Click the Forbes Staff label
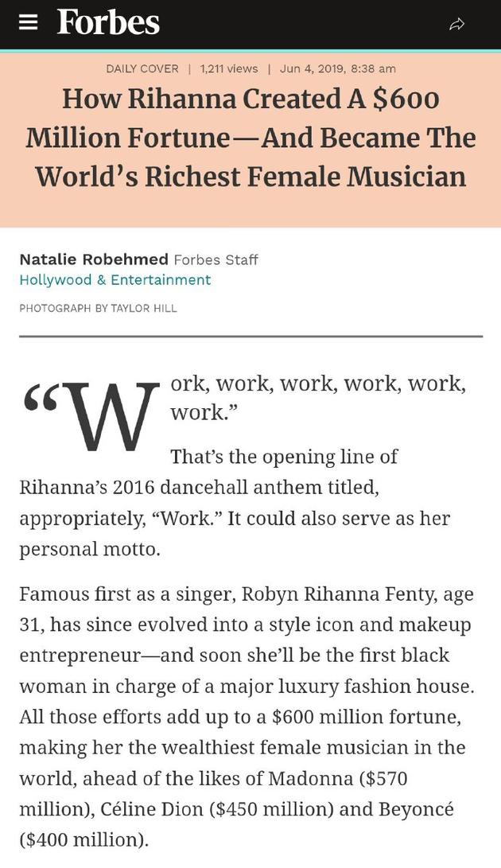This screenshot has height=868, width=501. pyautogui.click(x=216, y=260)
